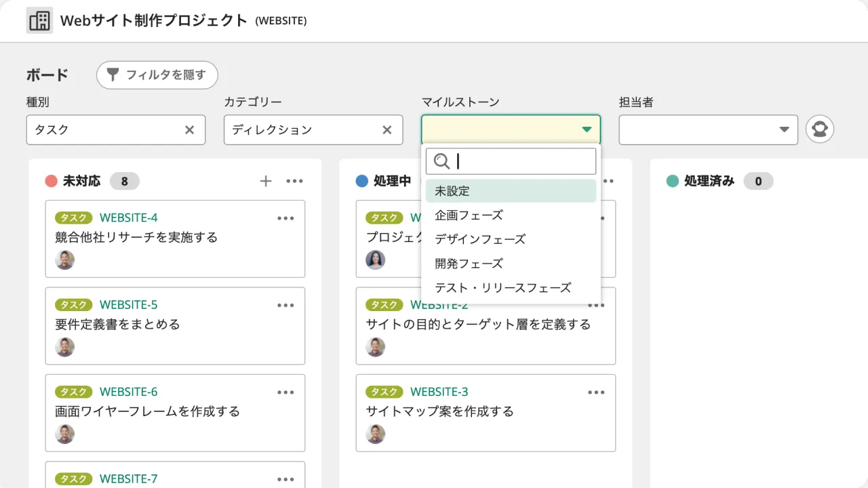The width and height of the screenshot is (868, 488).
Task: Collapse the マイルストーン dropdown arrow
Action: click(x=587, y=129)
